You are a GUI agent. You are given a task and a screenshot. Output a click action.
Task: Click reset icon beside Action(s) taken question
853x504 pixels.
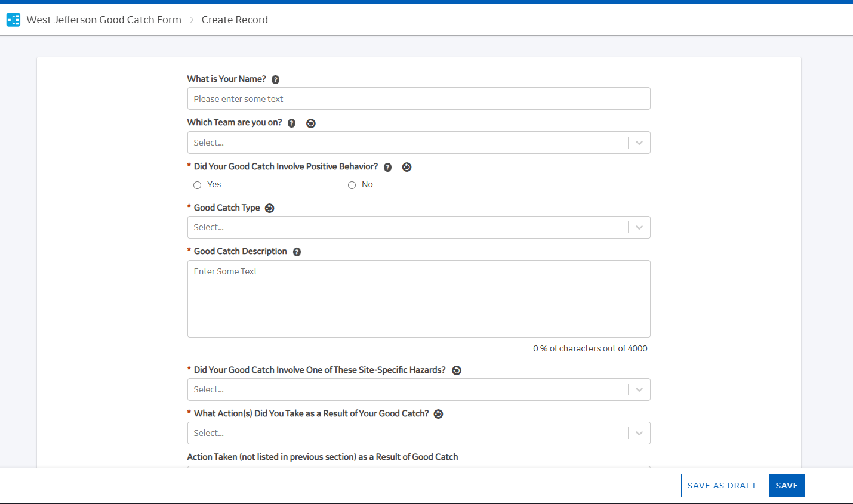click(438, 414)
